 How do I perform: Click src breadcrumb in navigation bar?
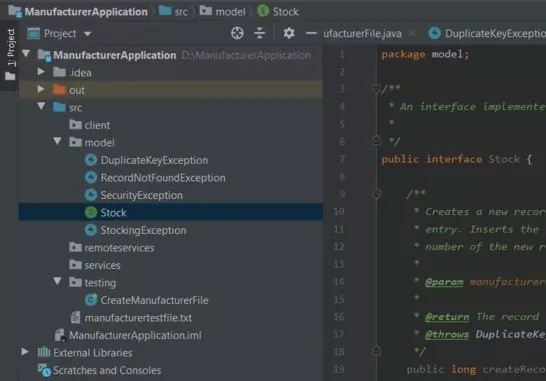click(x=181, y=12)
